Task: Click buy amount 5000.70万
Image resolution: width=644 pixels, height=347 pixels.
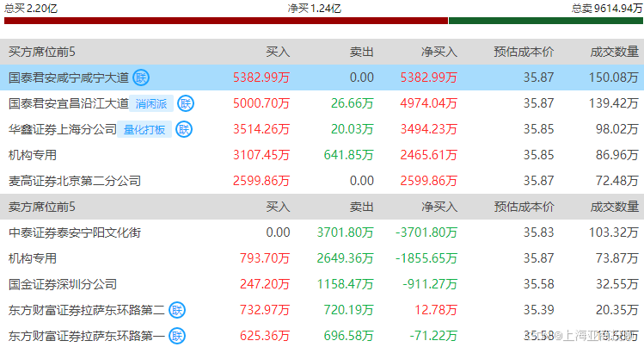Action: [261, 103]
